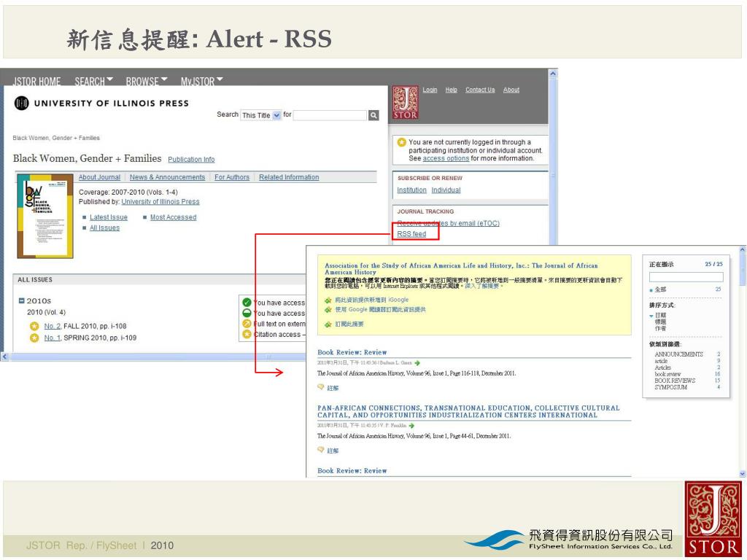Click the feed window scroll-down arrow

point(742,473)
